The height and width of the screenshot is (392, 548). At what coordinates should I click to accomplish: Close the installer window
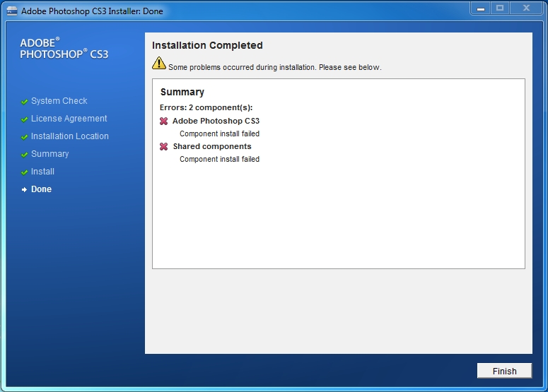pos(526,8)
